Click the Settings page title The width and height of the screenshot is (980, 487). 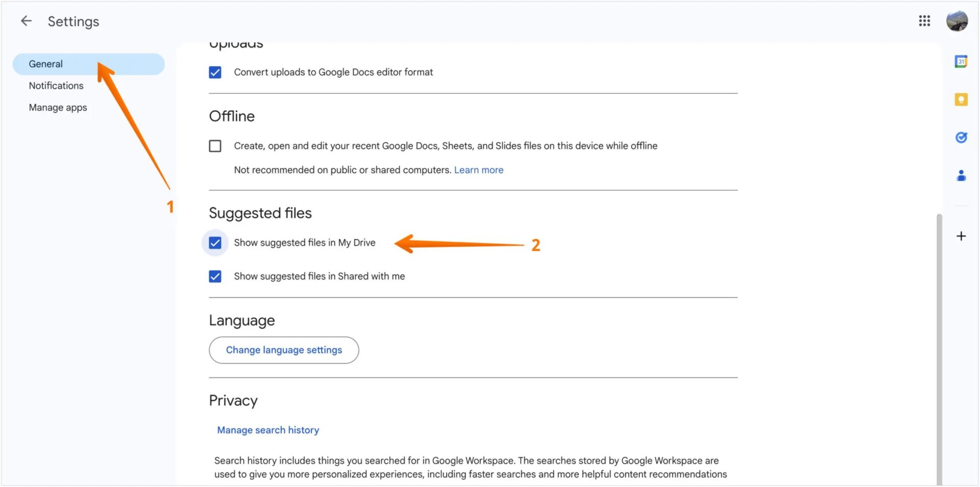click(73, 21)
